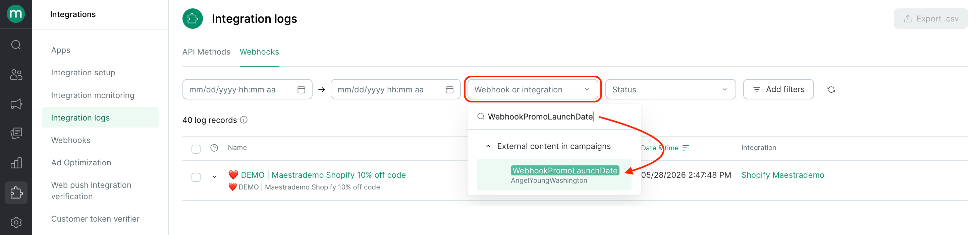
Task: Click the question mark icon in table header
Action: click(214, 148)
